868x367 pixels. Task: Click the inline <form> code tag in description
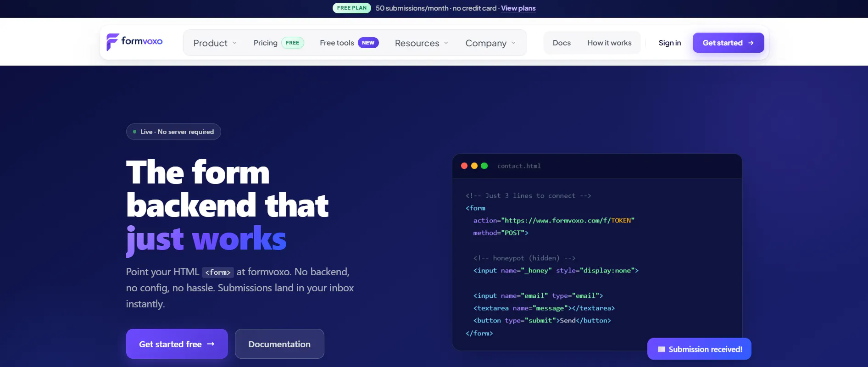[x=218, y=272]
